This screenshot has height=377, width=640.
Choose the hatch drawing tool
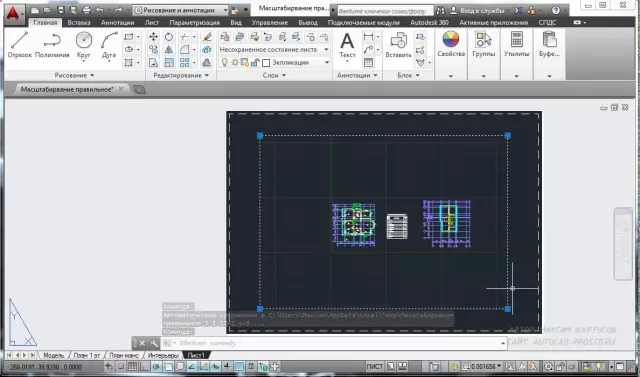129,62
